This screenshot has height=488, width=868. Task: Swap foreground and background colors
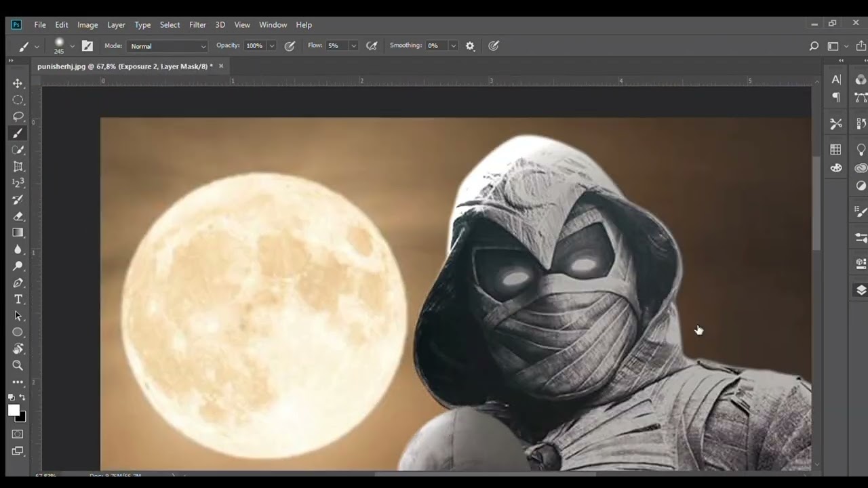tap(23, 397)
